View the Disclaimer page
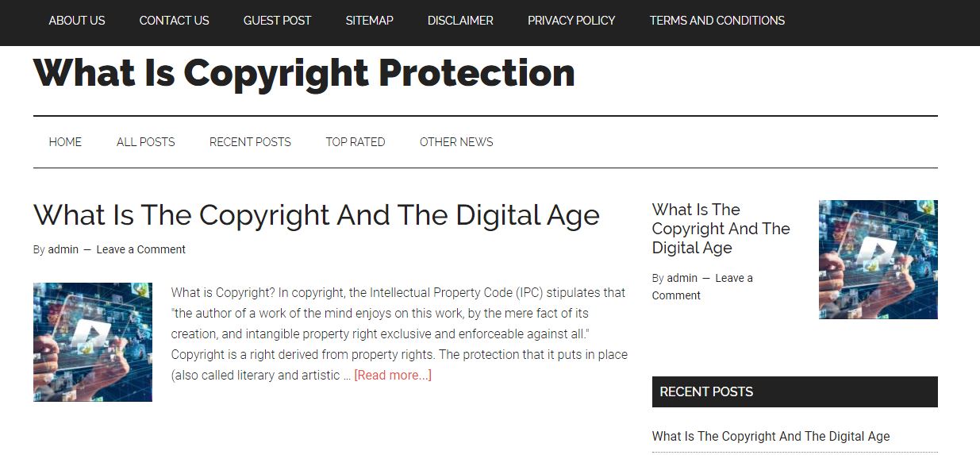This screenshot has width=980, height=455. [x=460, y=21]
